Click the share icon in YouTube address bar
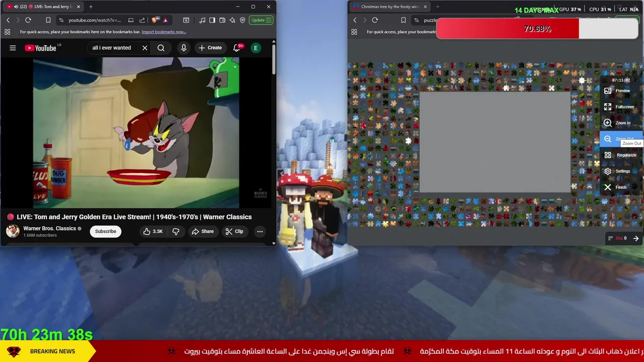 point(142,20)
